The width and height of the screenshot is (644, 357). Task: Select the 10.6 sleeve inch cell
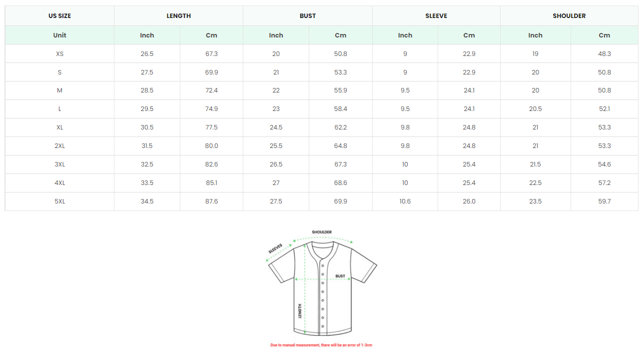point(405,201)
